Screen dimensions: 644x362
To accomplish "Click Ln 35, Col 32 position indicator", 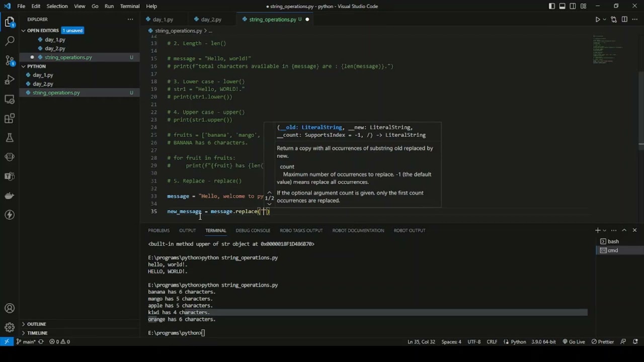I will (x=421, y=342).
